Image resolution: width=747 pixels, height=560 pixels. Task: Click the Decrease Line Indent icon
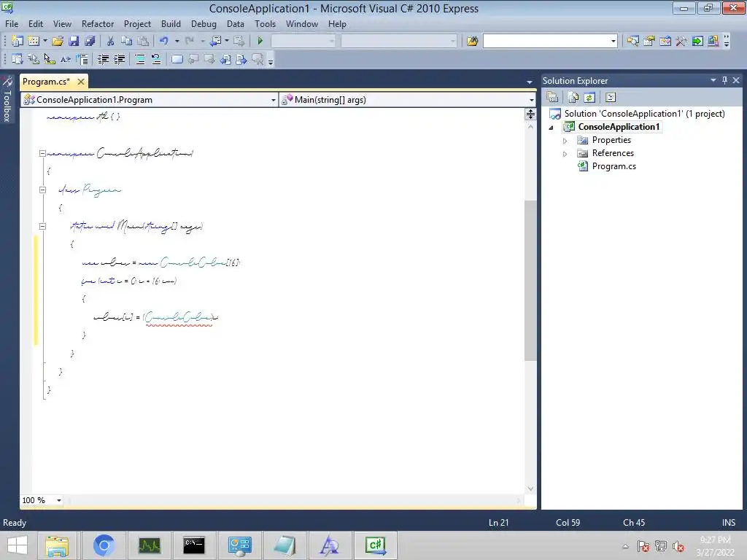pyautogui.click(x=103, y=59)
